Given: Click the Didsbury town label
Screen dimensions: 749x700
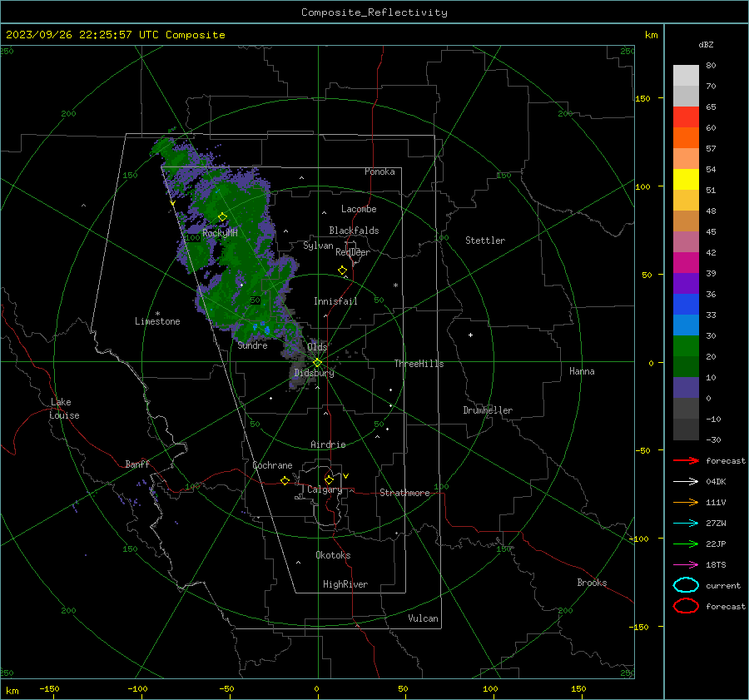Looking at the screenshot, I should pyautogui.click(x=314, y=373).
